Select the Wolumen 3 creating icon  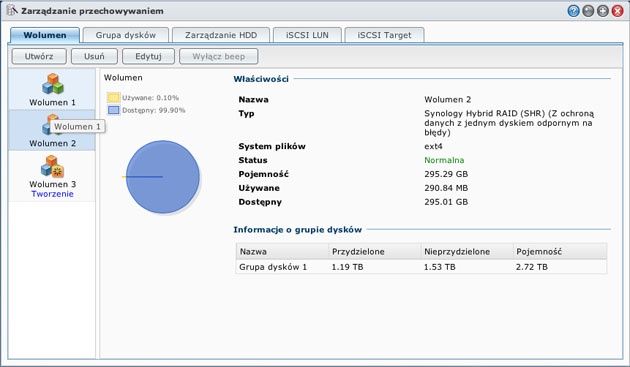52,166
